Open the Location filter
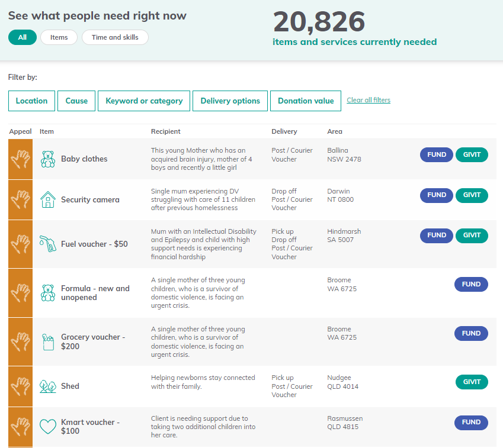Screen dimensions: 503x448 (x=32, y=101)
